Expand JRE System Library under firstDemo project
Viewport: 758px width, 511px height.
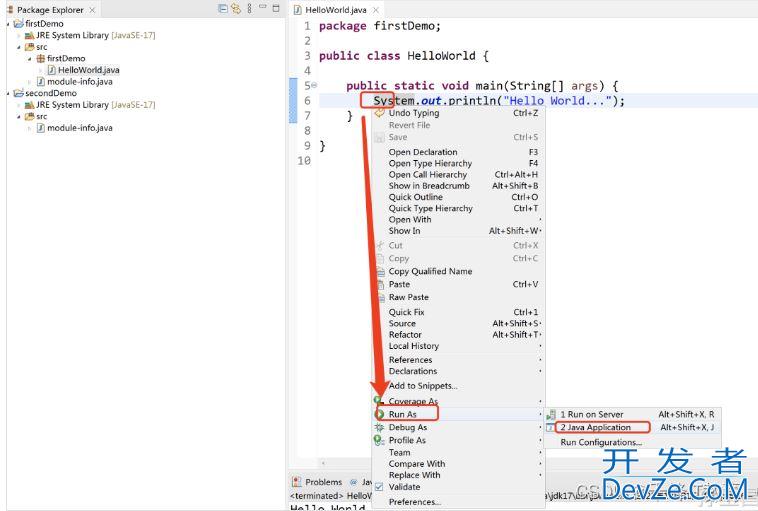point(19,35)
